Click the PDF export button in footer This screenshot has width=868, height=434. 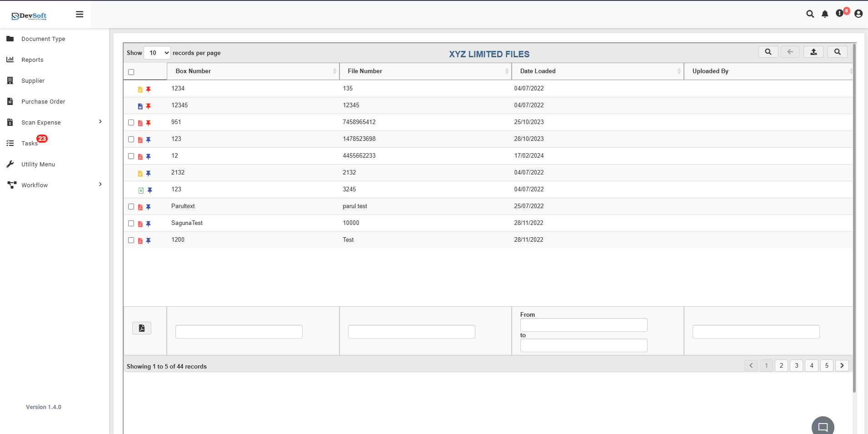142,328
